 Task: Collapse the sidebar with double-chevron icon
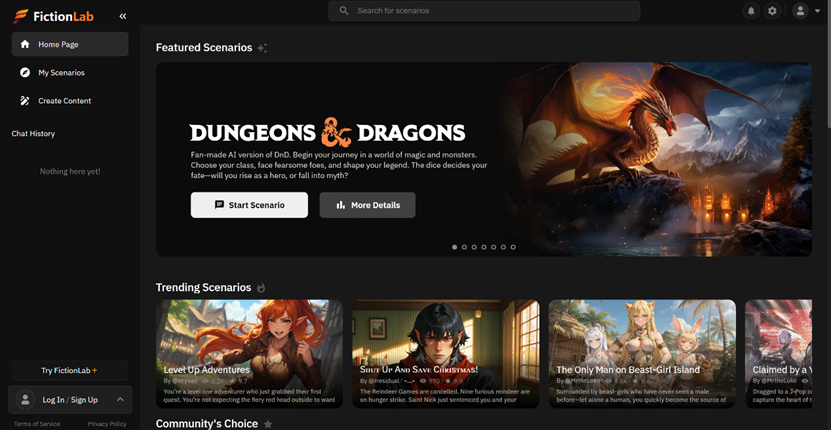coord(123,16)
